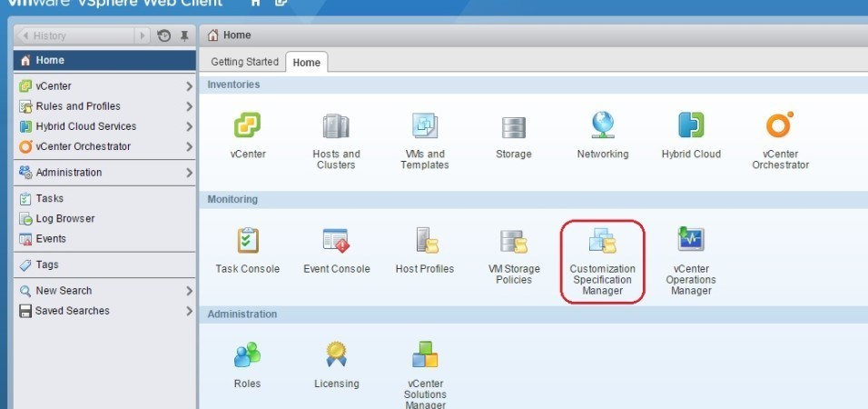Open the Host Profiles icon
This screenshot has width=868, height=409.
pos(426,241)
